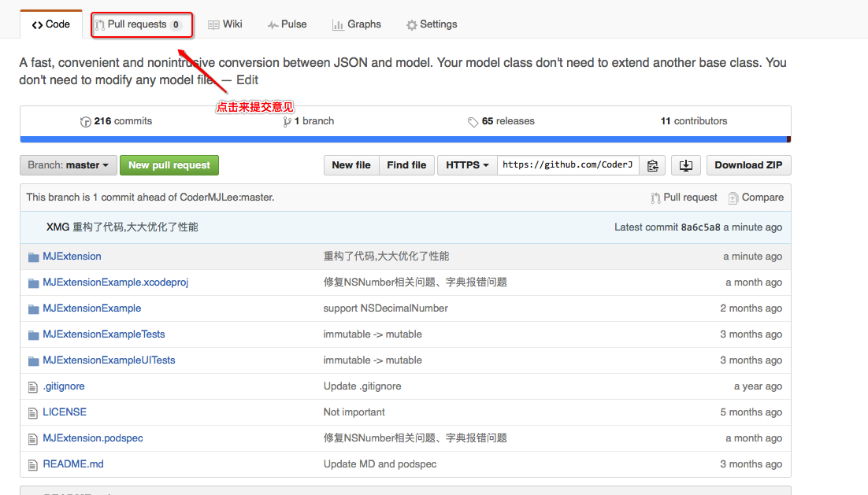Open the LICENSE file
Viewport: 868px width, 495px height.
click(x=65, y=412)
